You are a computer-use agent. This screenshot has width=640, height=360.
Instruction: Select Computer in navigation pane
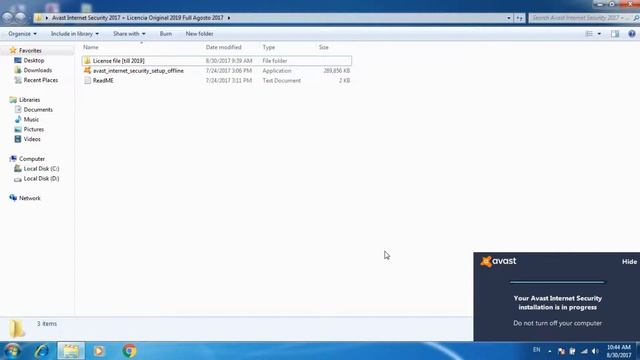point(32,159)
